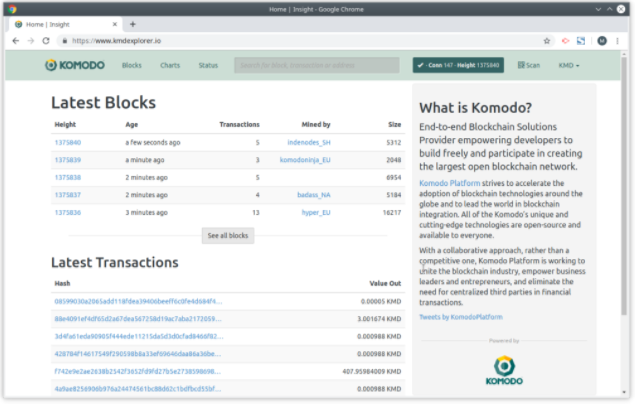Image resolution: width=635 pixels, height=404 pixels.
Task: Open the Scan QR code option
Action: [528, 65]
